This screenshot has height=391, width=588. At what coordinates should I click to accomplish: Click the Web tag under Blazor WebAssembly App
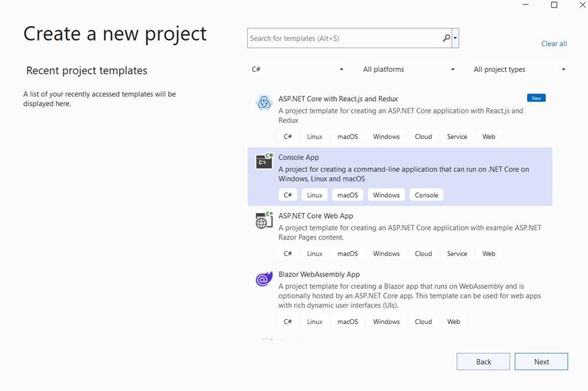pos(453,322)
